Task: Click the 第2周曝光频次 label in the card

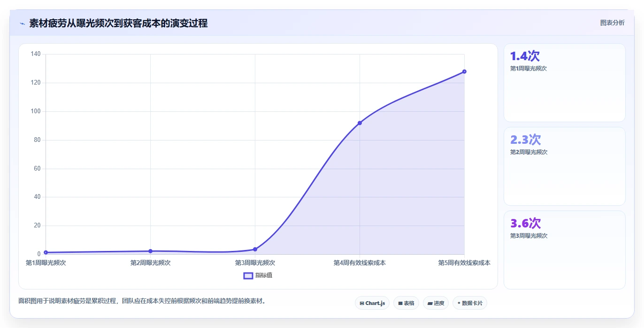Action: point(529,152)
